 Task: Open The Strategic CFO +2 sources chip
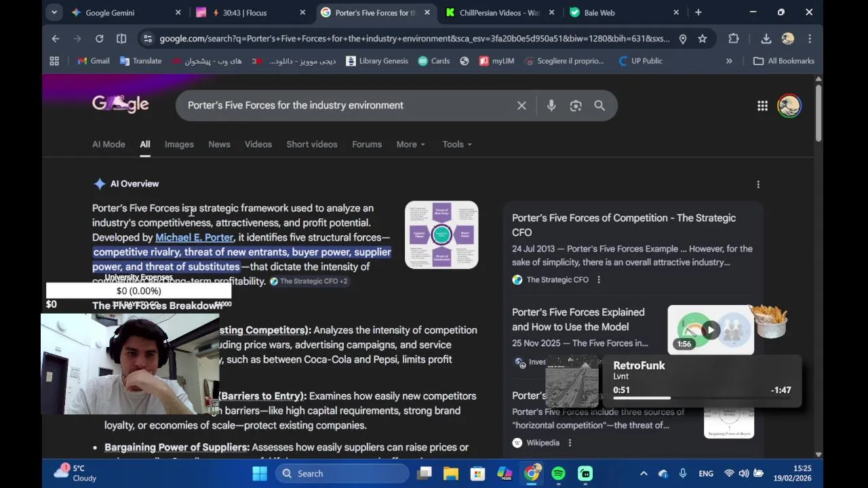point(309,281)
